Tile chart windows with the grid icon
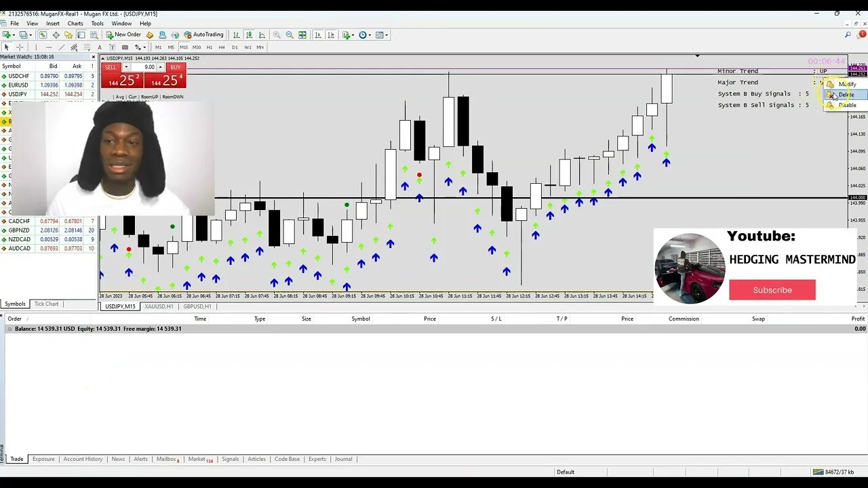The image size is (868, 488). point(302,35)
